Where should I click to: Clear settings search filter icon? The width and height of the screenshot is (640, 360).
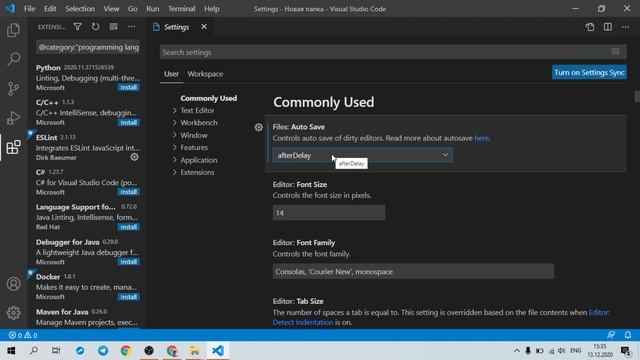click(615, 52)
